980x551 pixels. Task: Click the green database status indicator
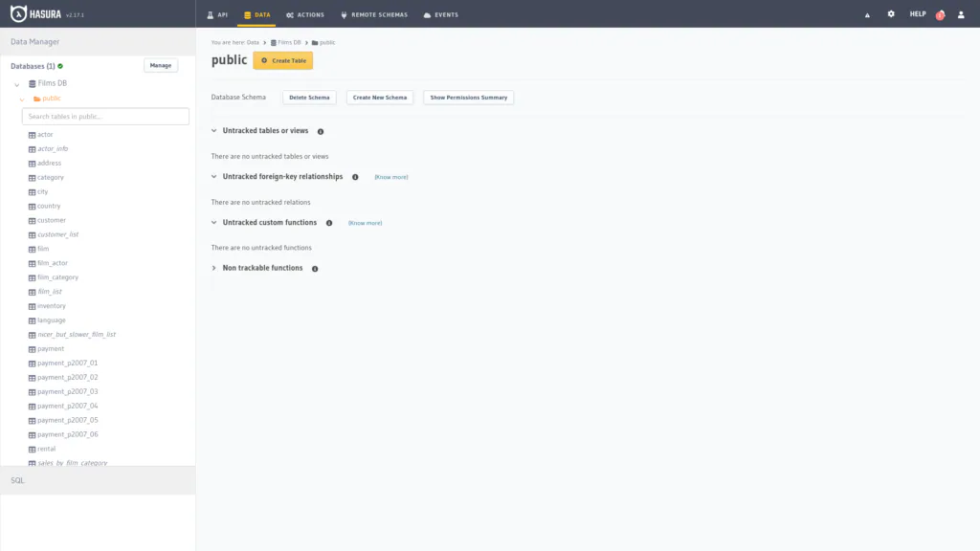tap(60, 66)
